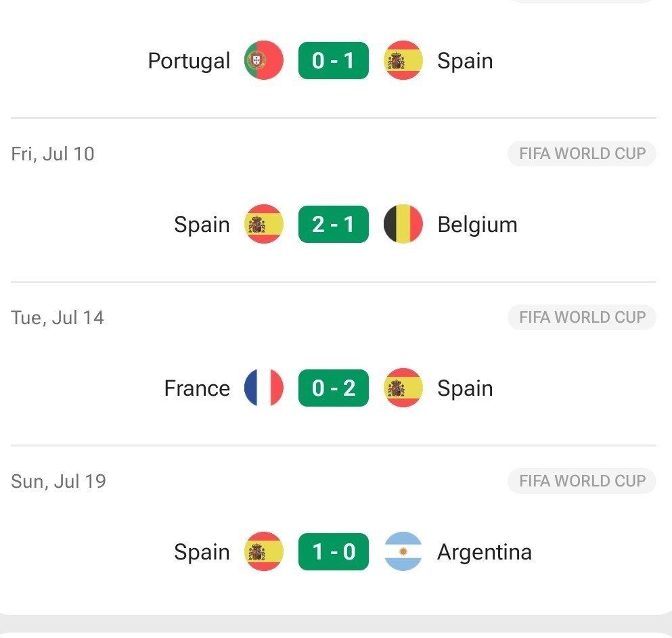Click the Belgium flag icon
Viewport: 672px width, 638px height.
[x=403, y=224]
